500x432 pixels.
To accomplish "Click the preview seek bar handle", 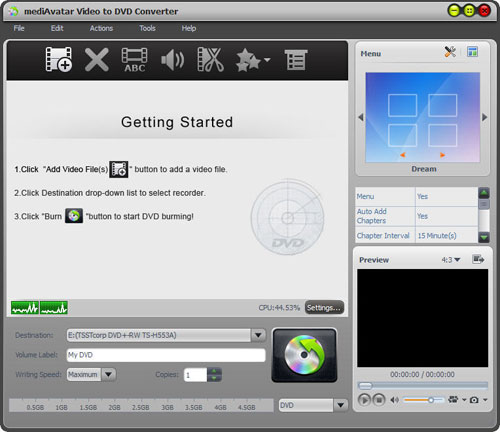I will click(365, 386).
